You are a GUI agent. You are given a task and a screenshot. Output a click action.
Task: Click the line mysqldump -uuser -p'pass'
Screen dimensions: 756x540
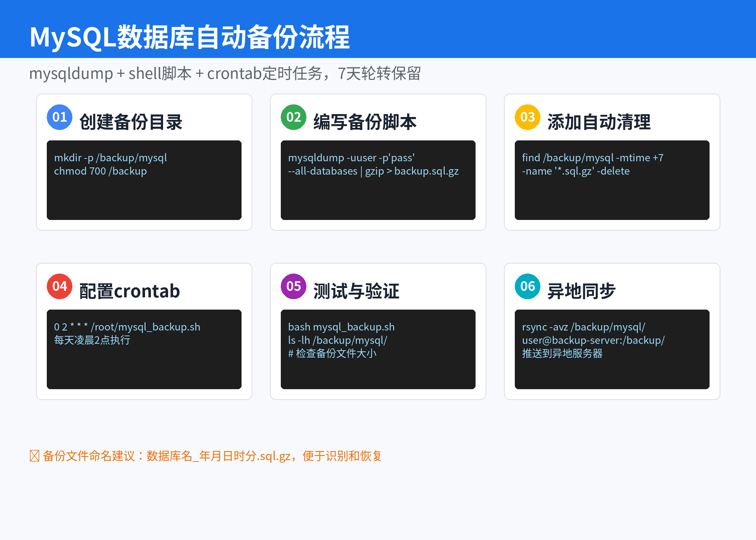(x=351, y=158)
